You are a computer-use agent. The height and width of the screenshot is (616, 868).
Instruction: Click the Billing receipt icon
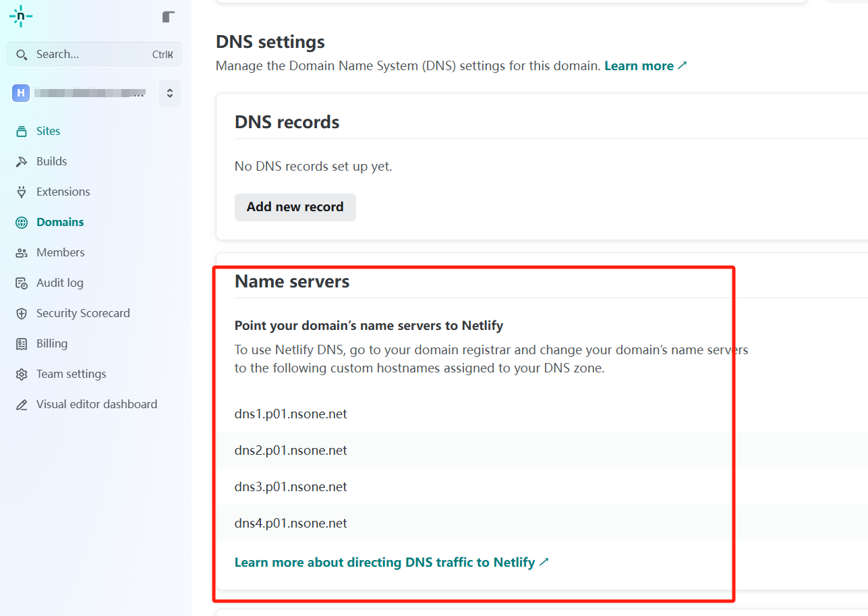pos(22,343)
